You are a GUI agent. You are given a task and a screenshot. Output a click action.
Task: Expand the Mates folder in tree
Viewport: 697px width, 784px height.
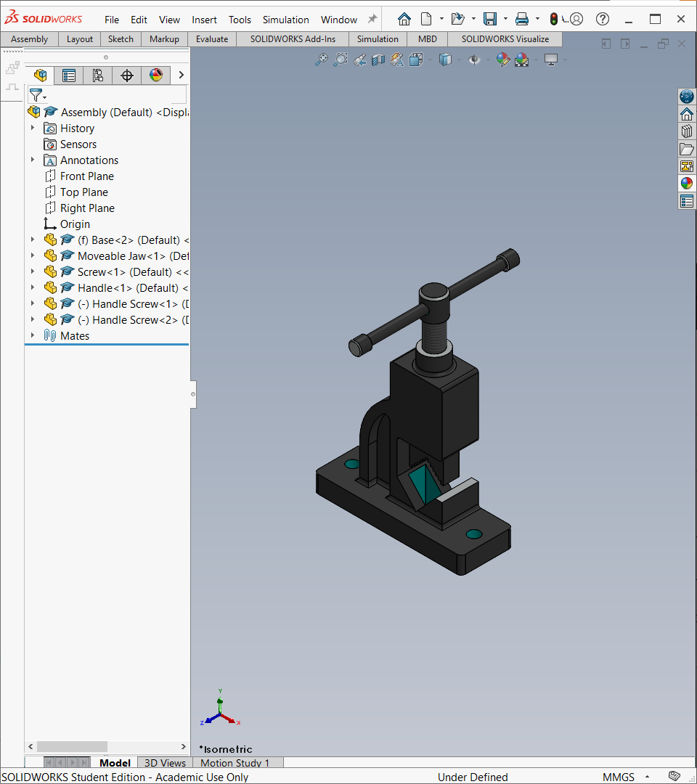tap(33, 335)
